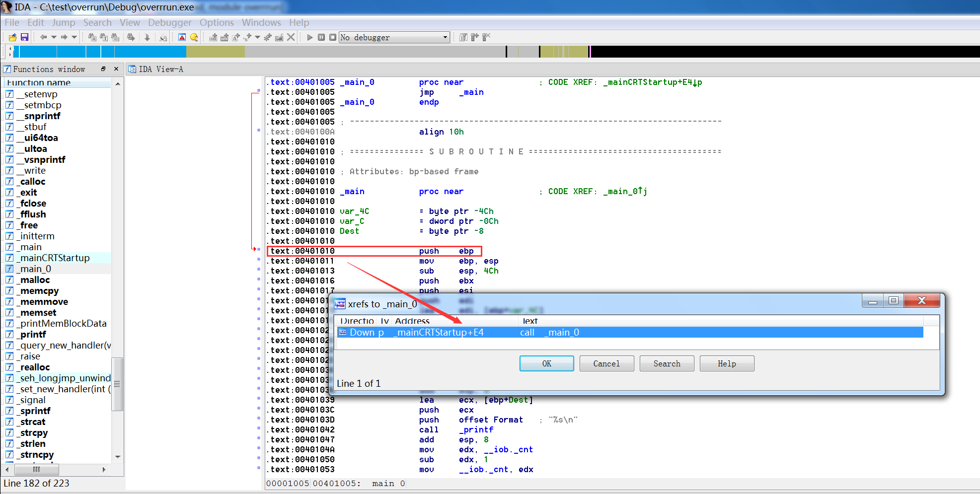The image size is (980, 494).
Task: Click the Search immediate value binoculars icon
Action: [x=92, y=37]
